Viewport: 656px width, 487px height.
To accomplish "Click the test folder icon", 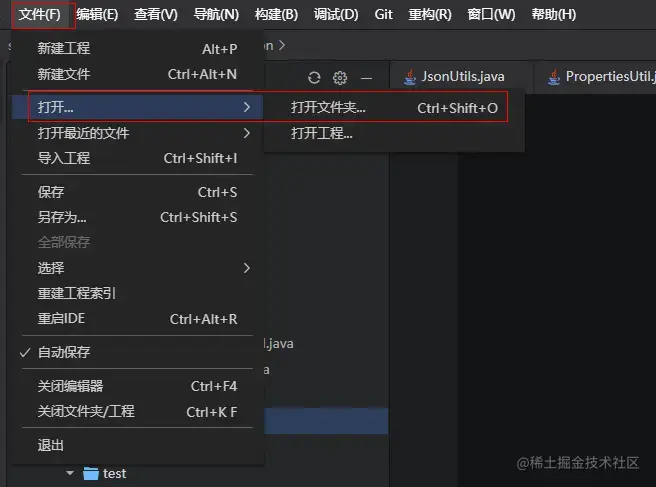I will coord(91,474).
